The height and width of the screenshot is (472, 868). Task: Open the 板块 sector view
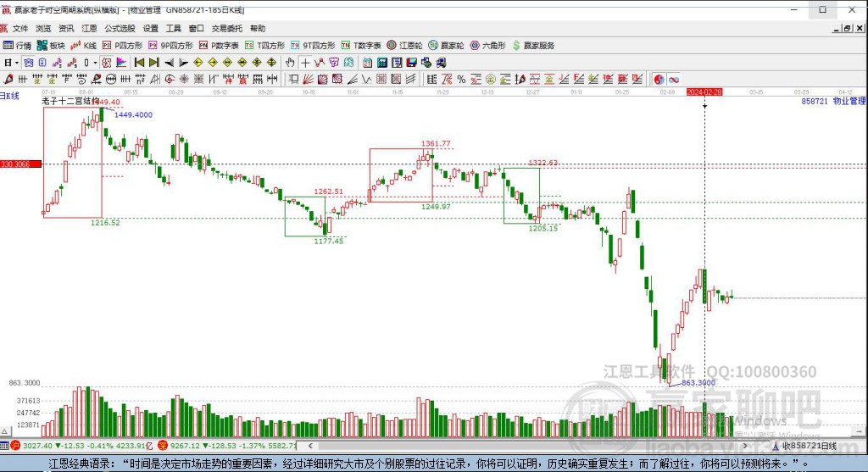[x=51, y=46]
